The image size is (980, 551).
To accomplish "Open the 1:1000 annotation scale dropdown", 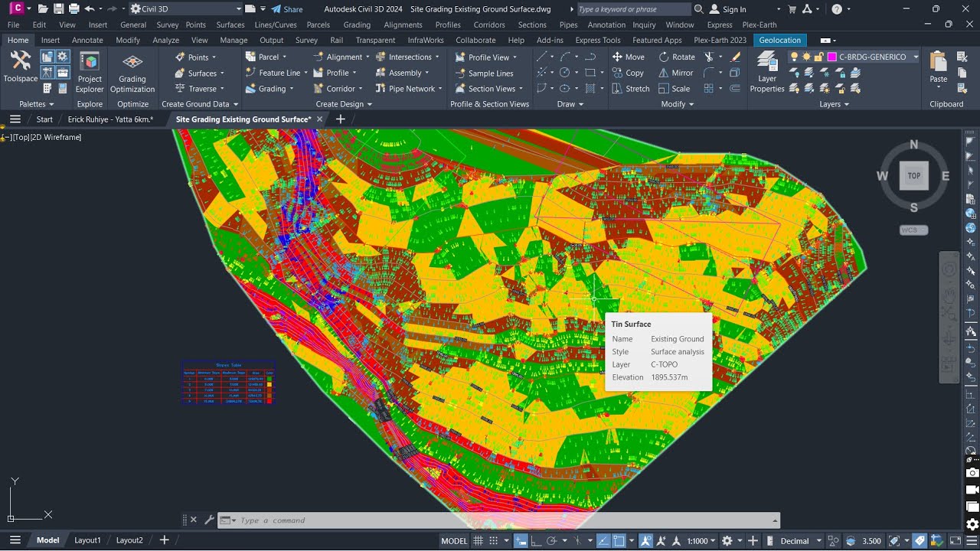I will (701, 541).
